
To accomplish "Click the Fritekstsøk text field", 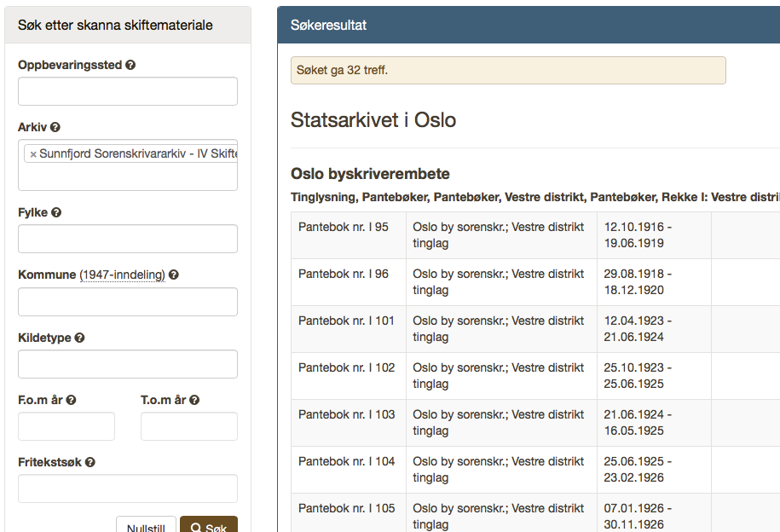I will [128, 489].
